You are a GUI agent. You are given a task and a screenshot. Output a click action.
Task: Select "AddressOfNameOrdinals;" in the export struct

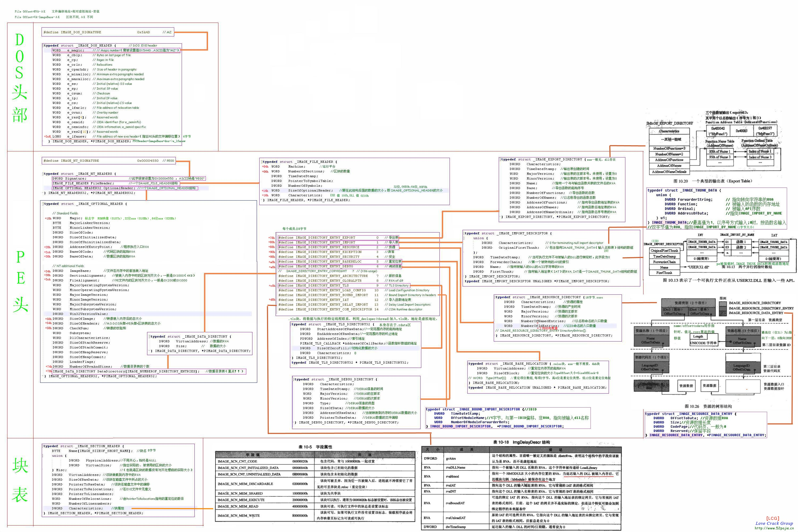pos(550,212)
